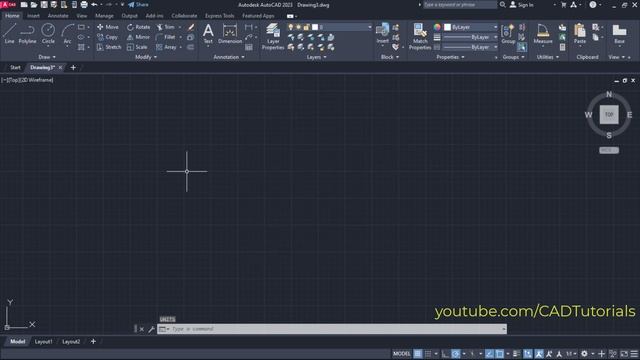
Task: Expand the Draw panel
Action: pyautogui.click(x=47, y=57)
